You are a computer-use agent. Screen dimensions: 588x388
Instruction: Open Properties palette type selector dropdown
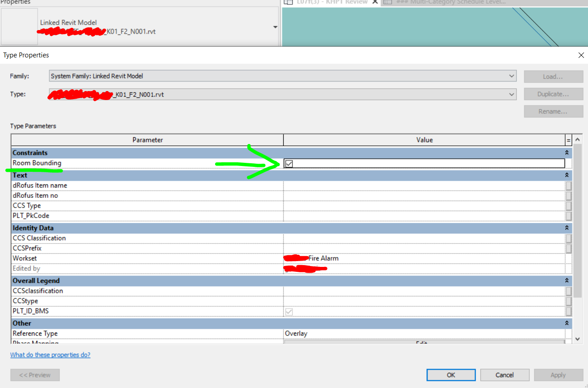(275, 27)
